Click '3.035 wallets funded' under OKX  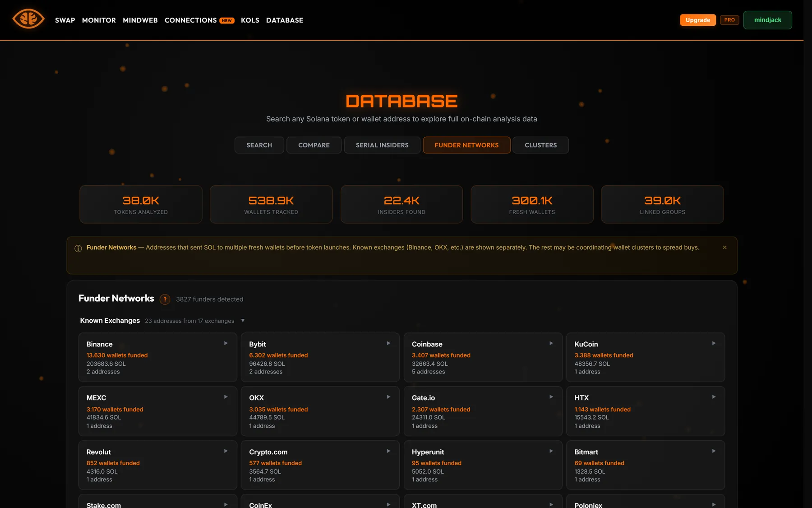[x=278, y=410]
